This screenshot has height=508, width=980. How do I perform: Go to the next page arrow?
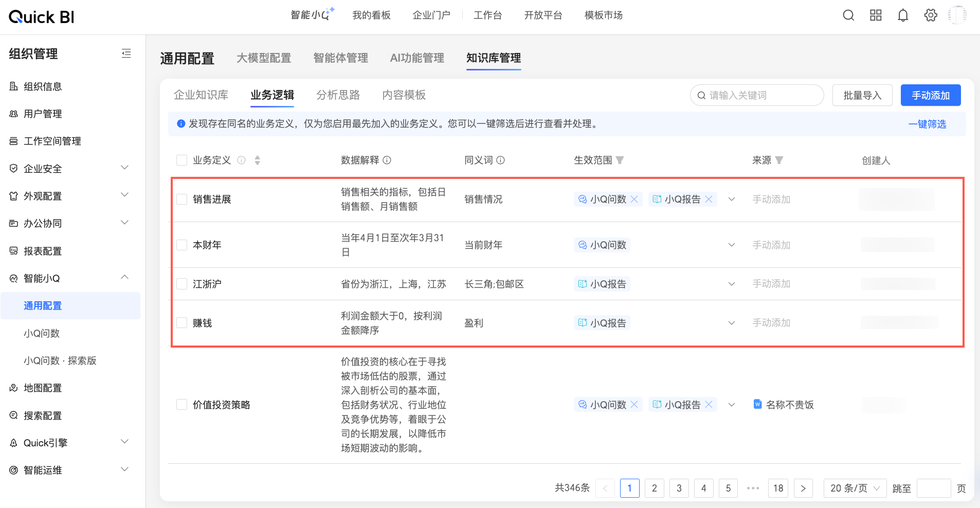click(x=803, y=488)
